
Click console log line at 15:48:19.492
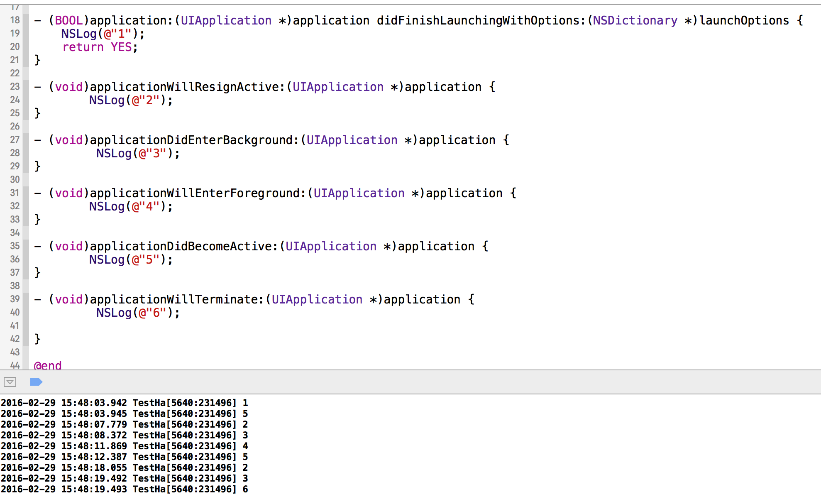[x=125, y=478]
